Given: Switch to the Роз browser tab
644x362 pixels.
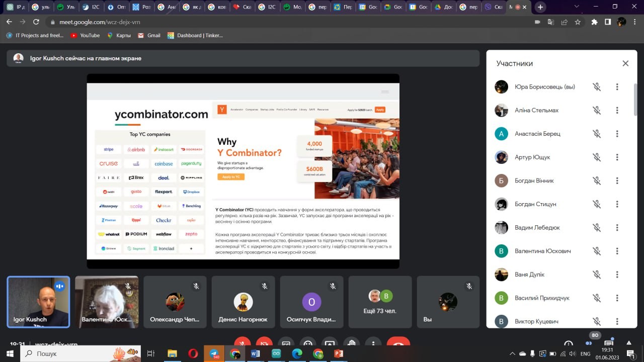Looking at the screenshot, I should [141, 7].
